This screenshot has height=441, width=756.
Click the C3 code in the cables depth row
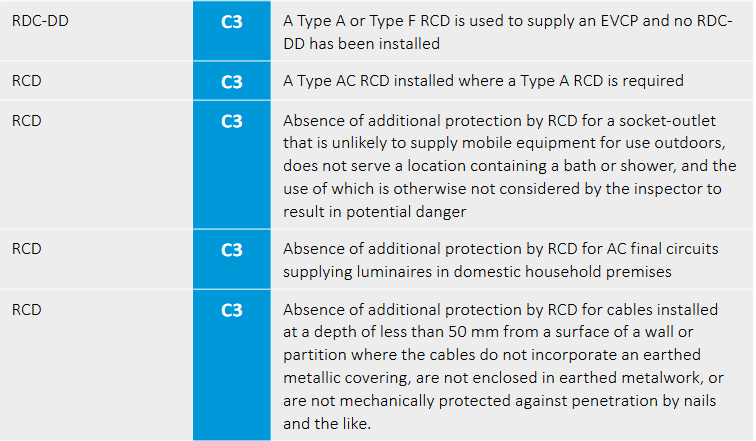[231, 309]
